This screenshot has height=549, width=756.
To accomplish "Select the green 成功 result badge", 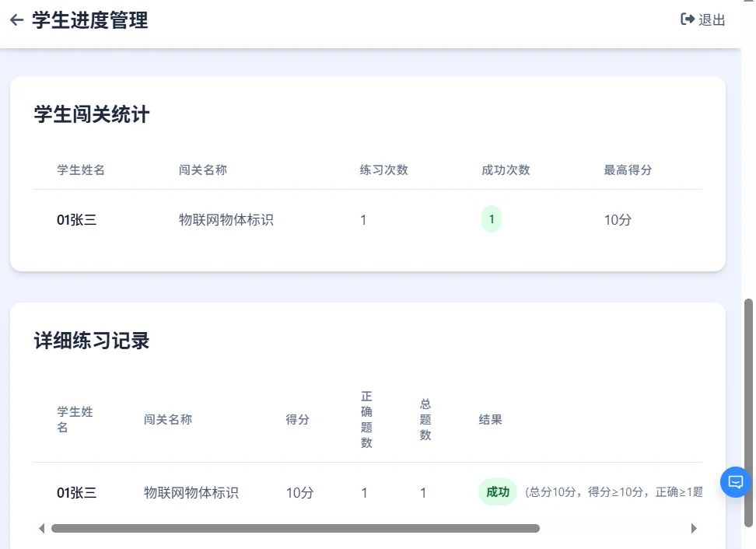I will click(x=497, y=492).
